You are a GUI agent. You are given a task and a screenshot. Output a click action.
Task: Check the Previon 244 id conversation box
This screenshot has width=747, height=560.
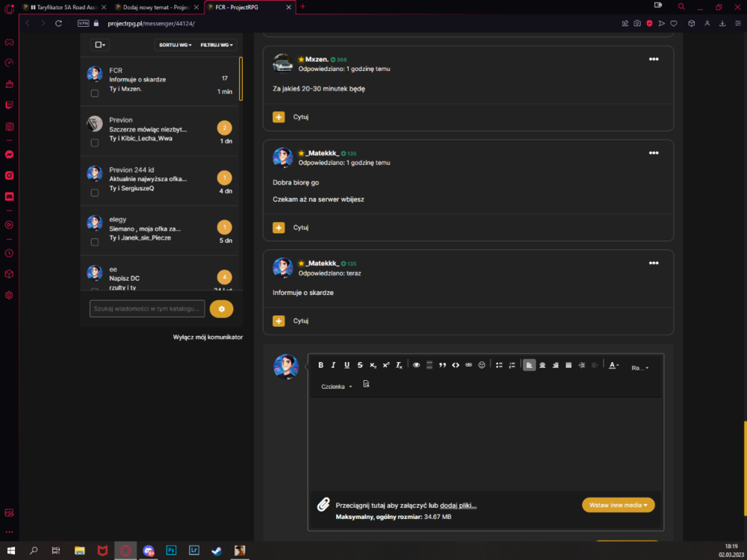point(95,193)
